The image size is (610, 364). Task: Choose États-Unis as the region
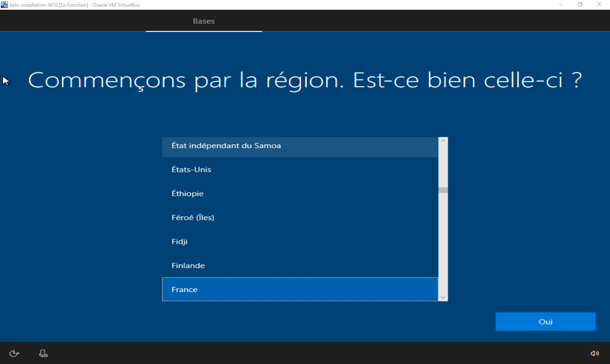300,170
